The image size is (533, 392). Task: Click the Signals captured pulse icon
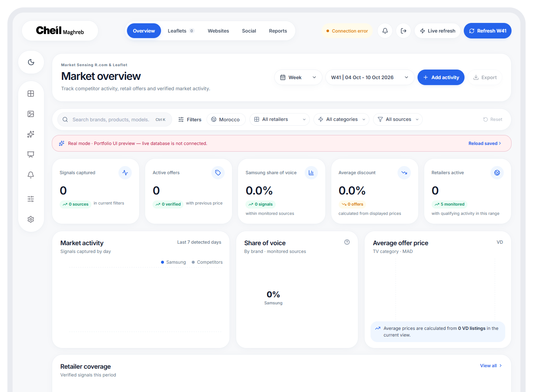pyautogui.click(x=125, y=173)
